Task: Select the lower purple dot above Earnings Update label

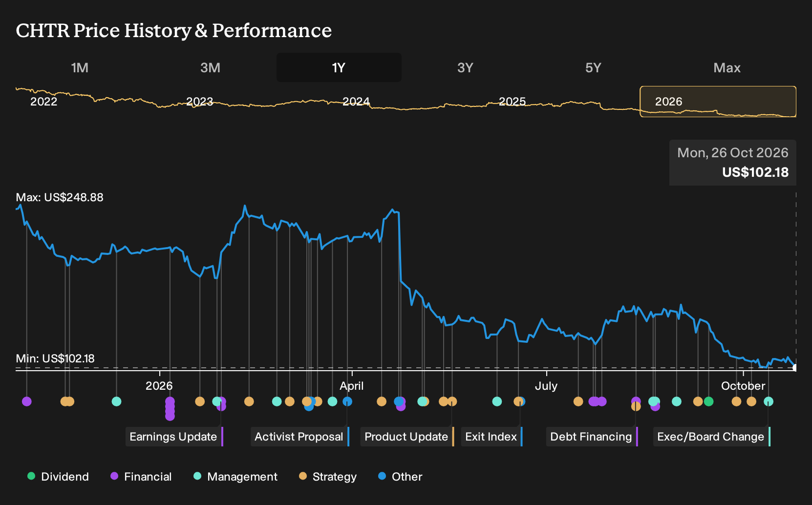Action: pyautogui.click(x=221, y=406)
